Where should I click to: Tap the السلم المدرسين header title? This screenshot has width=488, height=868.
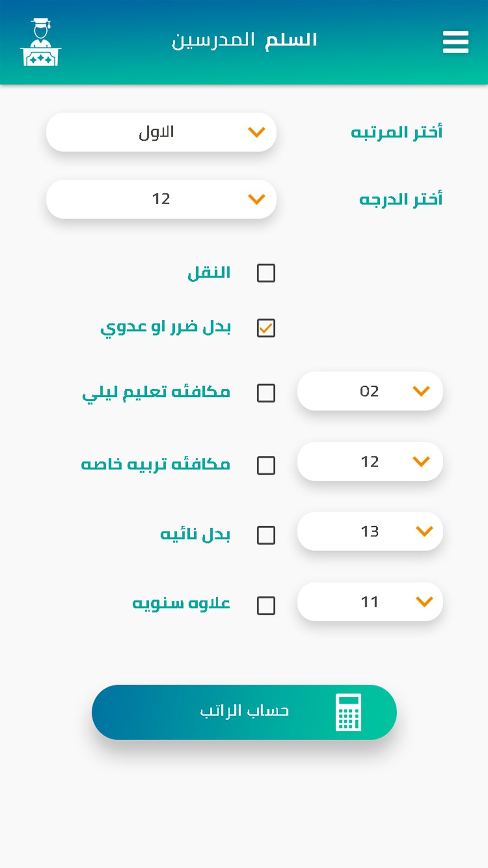coord(244,40)
